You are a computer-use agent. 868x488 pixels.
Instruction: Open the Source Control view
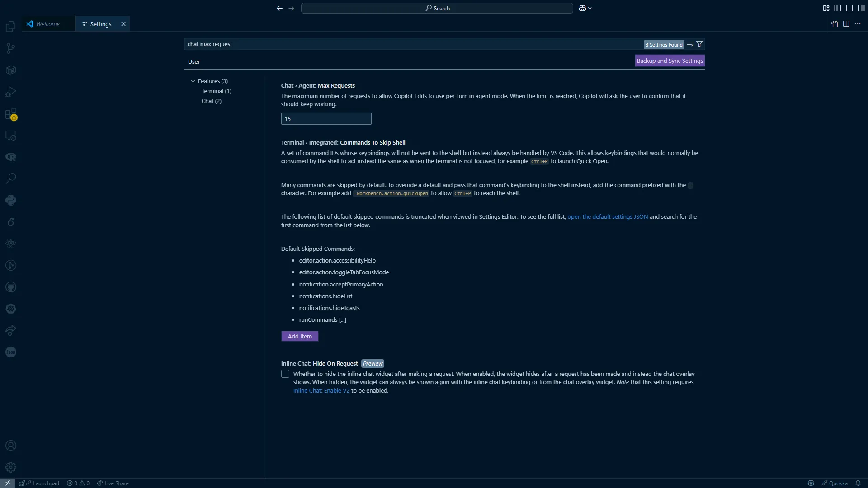10,48
